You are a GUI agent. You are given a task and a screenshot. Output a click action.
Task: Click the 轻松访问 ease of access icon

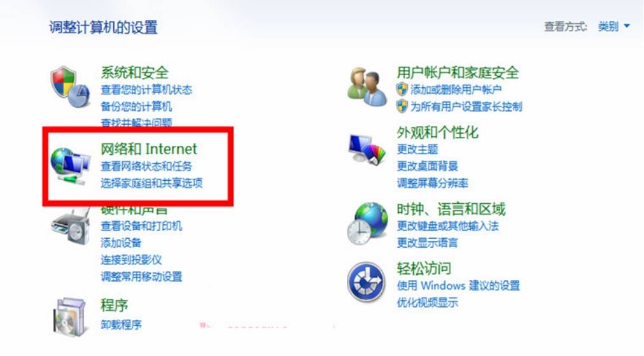point(366,282)
